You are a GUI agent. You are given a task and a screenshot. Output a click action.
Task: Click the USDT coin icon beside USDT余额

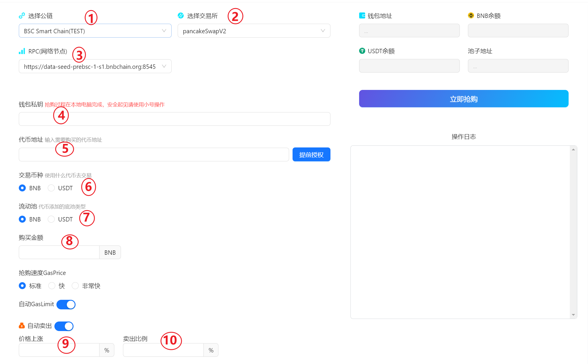(x=362, y=51)
